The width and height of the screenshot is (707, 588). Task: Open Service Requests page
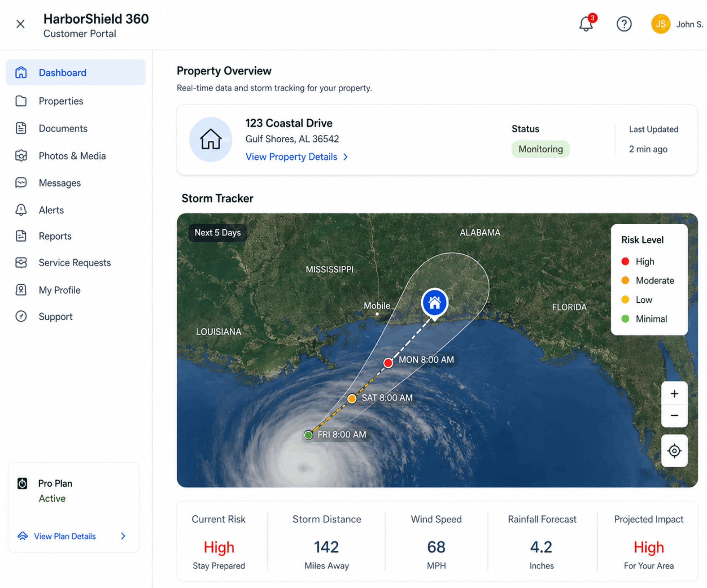coord(75,263)
